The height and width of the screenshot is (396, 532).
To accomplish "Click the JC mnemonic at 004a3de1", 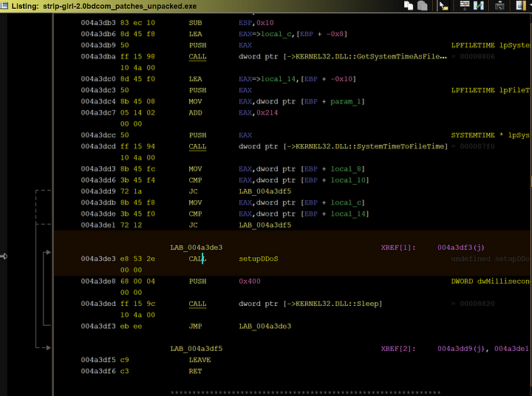I will coord(193,225).
